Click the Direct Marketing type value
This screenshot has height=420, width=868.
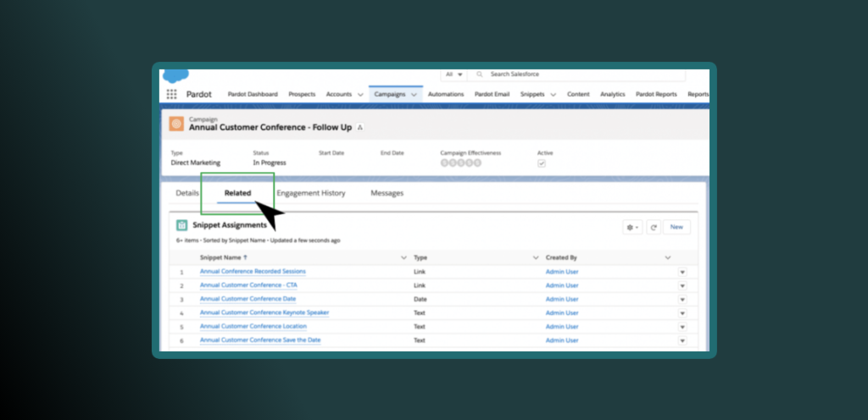(196, 163)
